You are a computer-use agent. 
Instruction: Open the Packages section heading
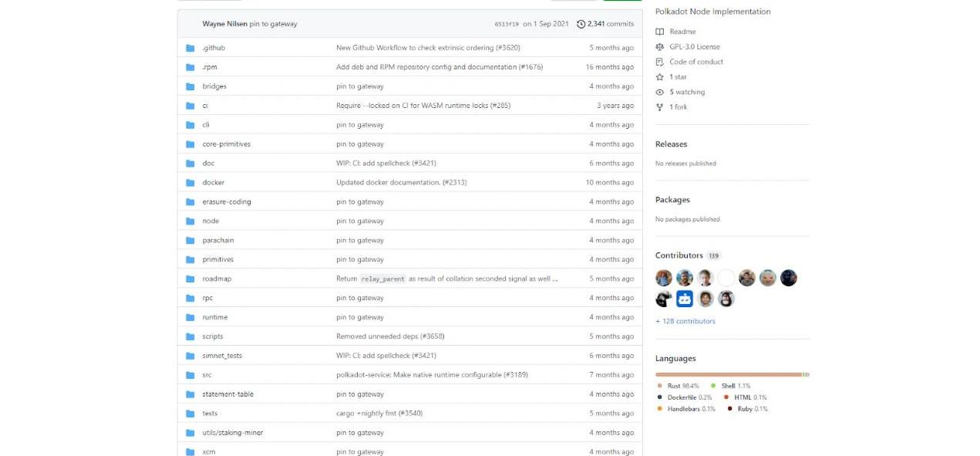(x=672, y=200)
